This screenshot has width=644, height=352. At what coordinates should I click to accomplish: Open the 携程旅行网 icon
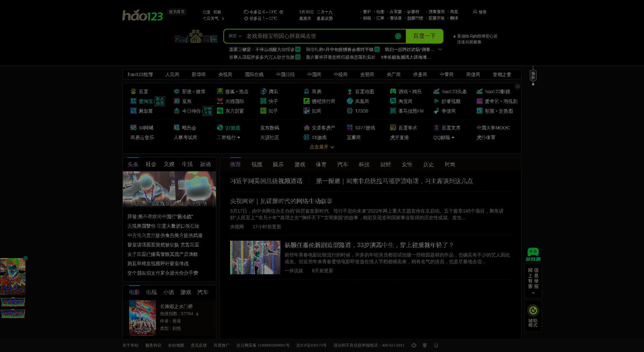[x=306, y=101]
